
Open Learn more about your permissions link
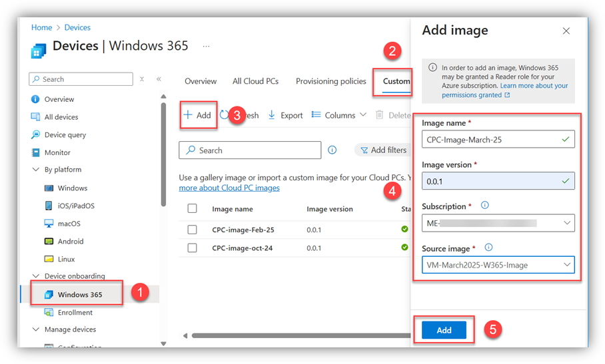pos(504,90)
